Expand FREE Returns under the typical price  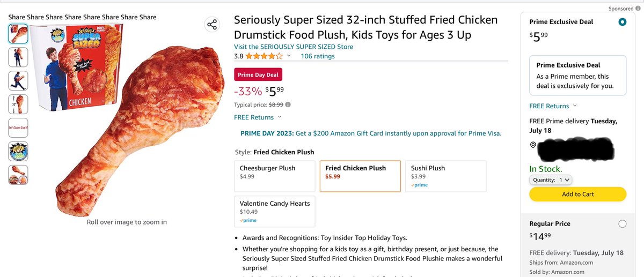click(258, 117)
